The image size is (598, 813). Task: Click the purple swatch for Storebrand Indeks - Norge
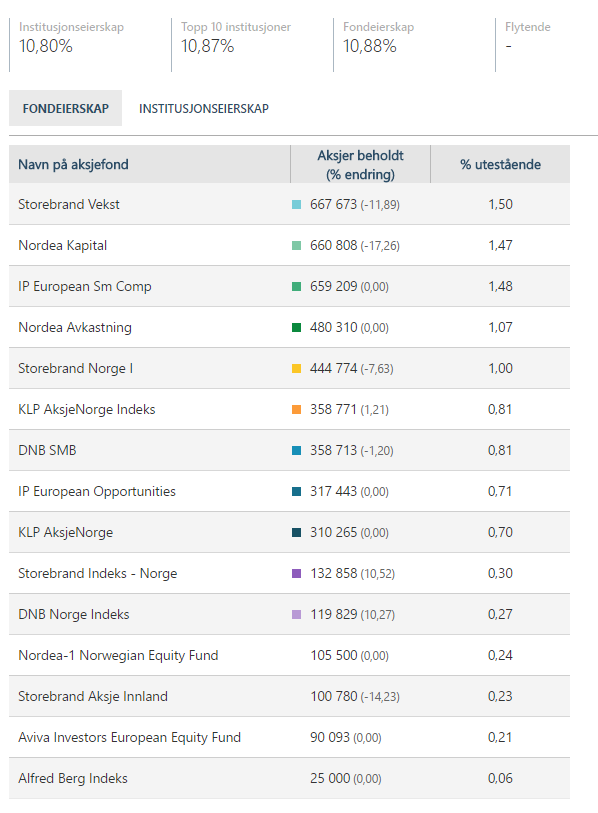[297, 573]
